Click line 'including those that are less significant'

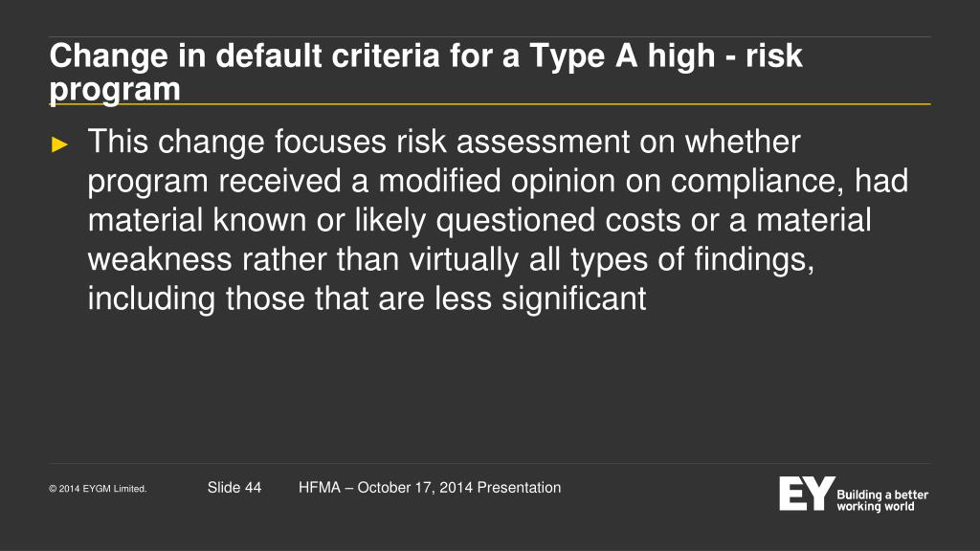[x=367, y=298]
